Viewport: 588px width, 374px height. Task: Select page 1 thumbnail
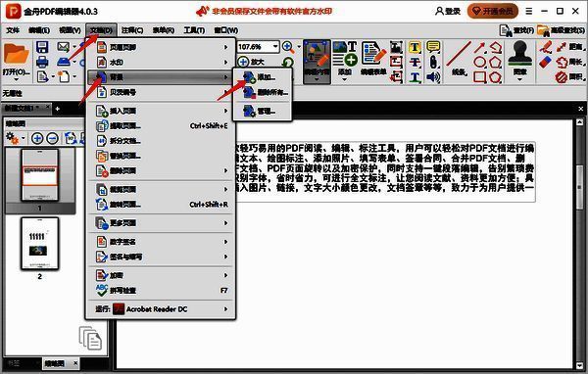(40, 174)
